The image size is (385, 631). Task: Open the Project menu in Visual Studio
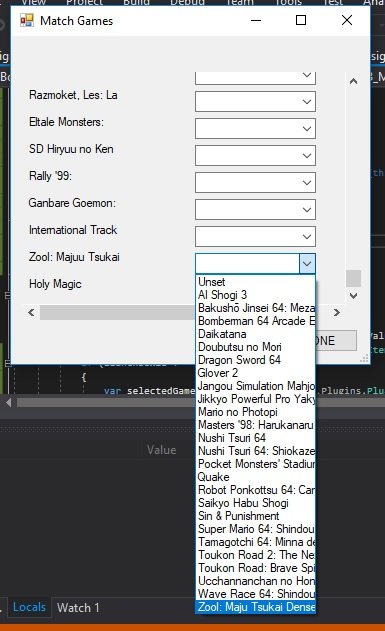pyautogui.click(x=84, y=2)
